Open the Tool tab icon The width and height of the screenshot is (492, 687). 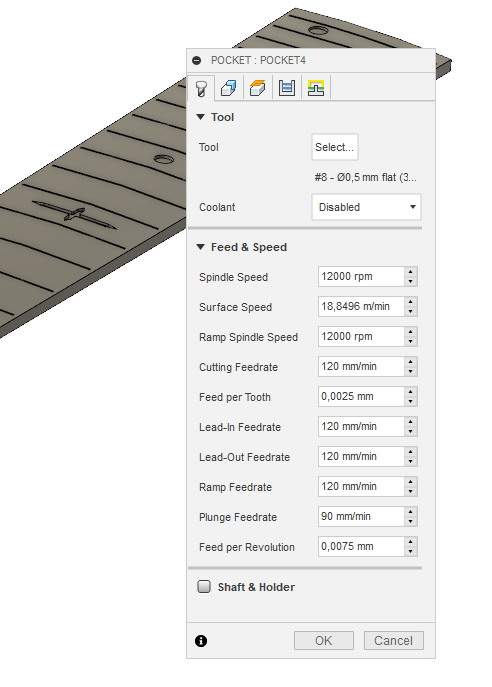click(x=201, y=88)
